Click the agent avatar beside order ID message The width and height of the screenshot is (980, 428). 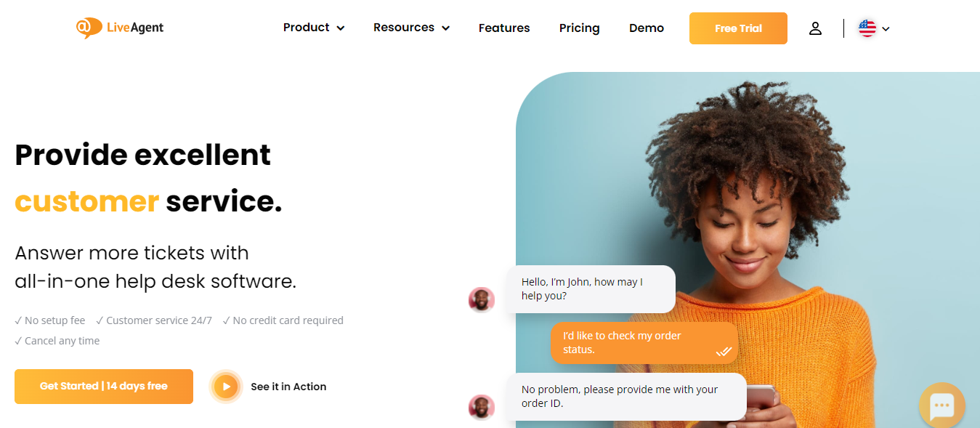tap(482, 407)
